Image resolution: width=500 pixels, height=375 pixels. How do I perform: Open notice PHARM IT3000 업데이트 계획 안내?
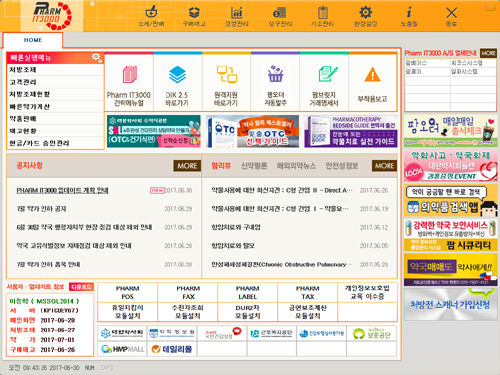[62, 190]
